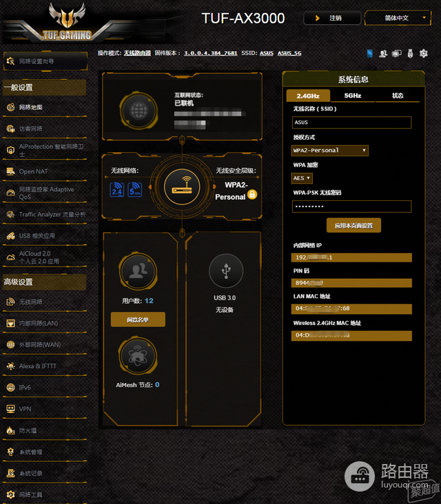441x504 pixels.
Task: Click the top-right mobile app icon
Action: (369, 53)
